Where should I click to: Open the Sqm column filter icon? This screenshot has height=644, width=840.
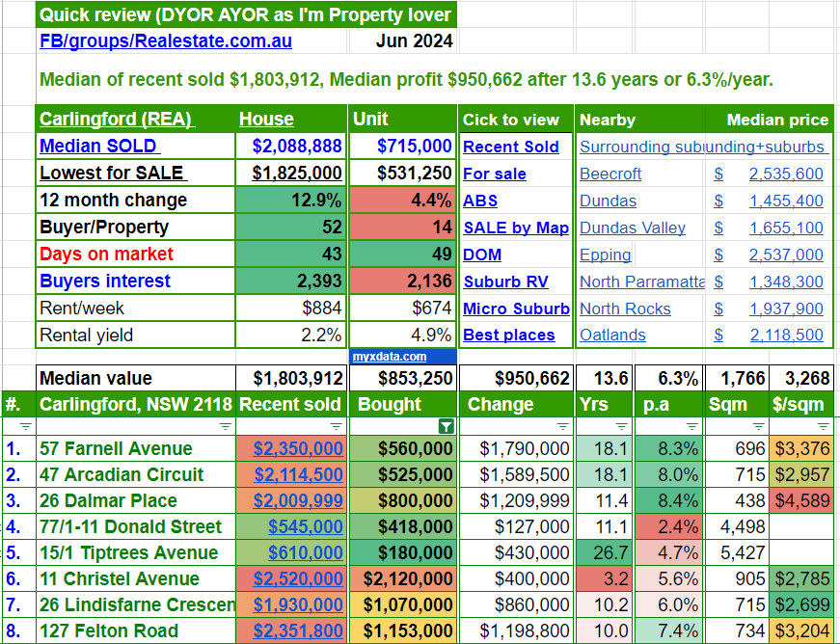pyautogui.click(x=759, y=426)
